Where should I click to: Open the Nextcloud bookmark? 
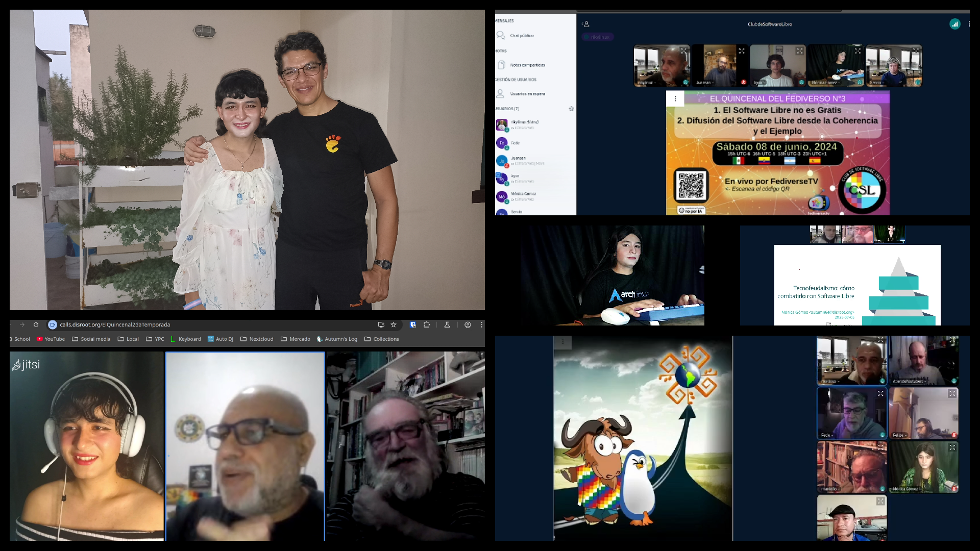click(261, 339)
